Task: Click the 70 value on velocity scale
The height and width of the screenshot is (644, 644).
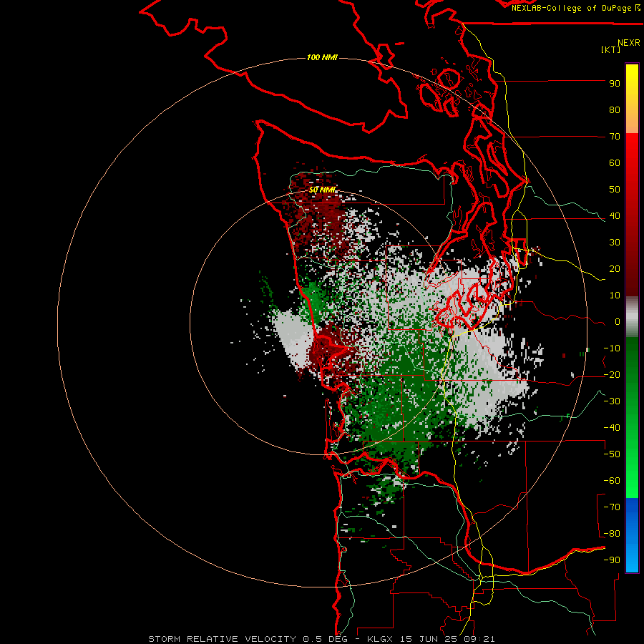Action: (615, 137)
